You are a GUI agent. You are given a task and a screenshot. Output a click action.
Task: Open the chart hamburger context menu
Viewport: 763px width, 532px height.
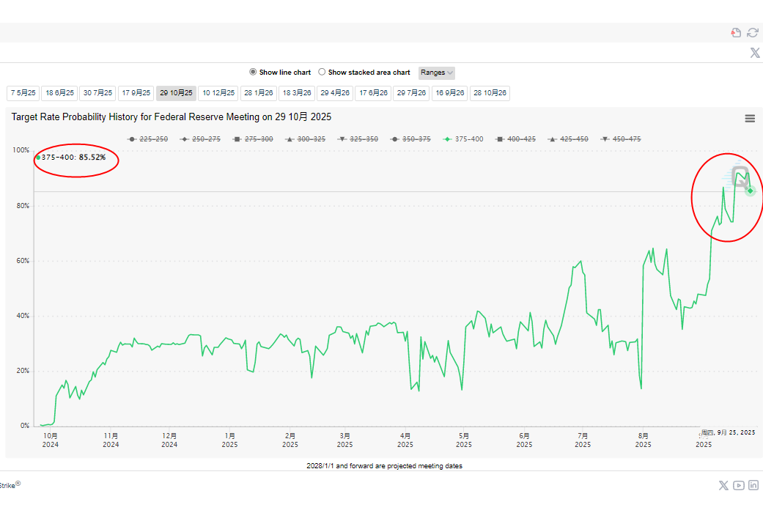(x=750, y=118)
